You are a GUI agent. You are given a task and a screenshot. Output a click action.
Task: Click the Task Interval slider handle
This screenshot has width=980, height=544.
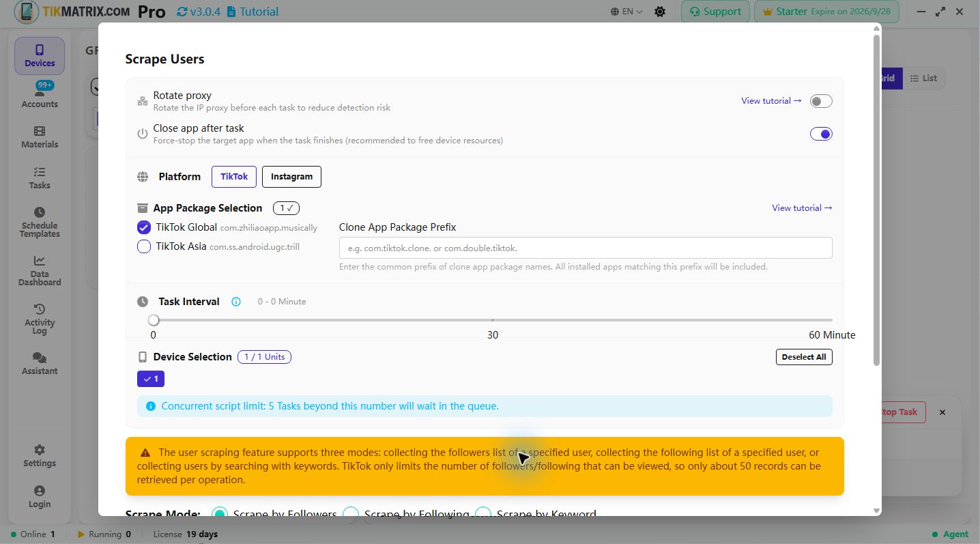(x=154, y=320)
